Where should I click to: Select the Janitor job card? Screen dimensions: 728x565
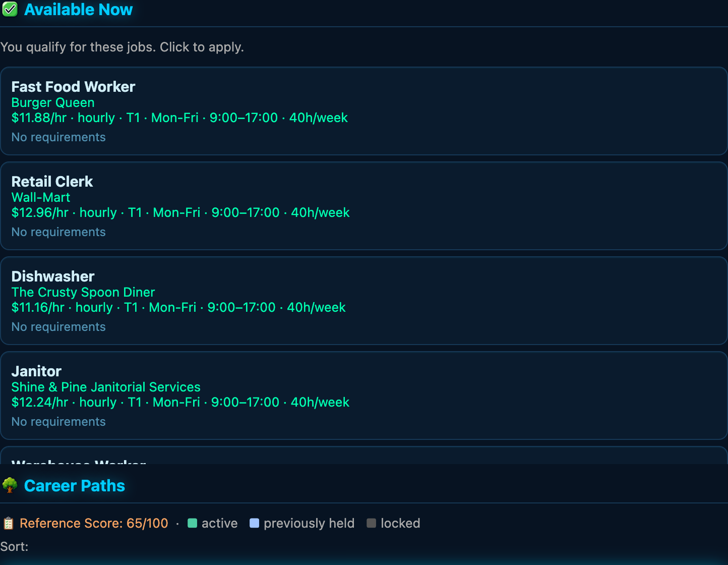pos(364,395)
